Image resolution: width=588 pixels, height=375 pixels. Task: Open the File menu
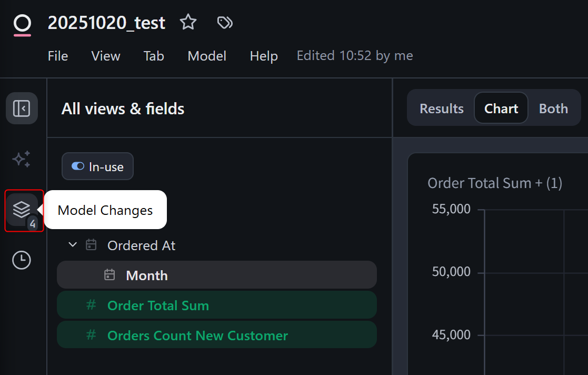point(58,56)
